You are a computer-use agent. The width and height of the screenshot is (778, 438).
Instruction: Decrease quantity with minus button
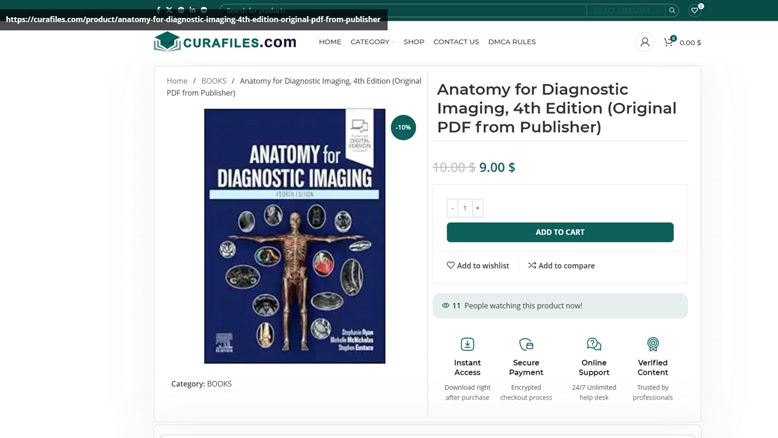pos(453,208)
